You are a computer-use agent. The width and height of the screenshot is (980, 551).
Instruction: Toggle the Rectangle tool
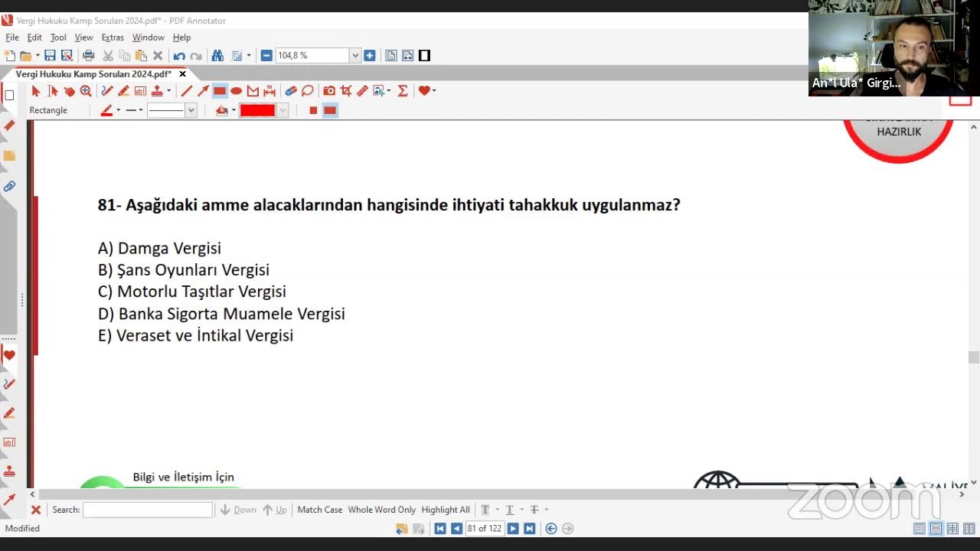point(220,90)
